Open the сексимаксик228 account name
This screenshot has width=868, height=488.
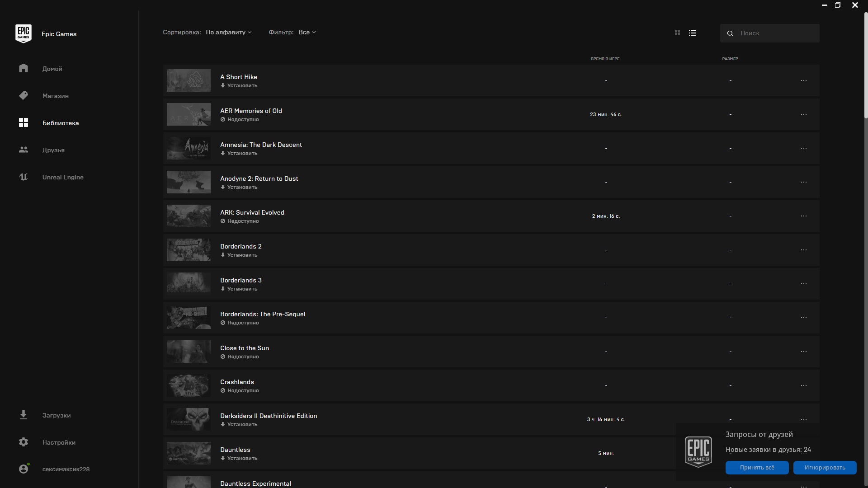coord(66,469)
